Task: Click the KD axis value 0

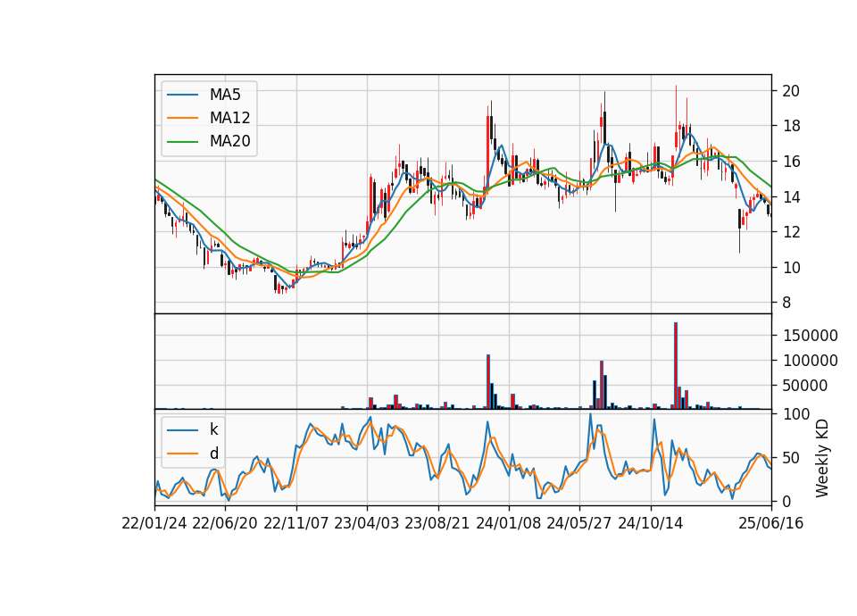Action: click(x=786, y=501)
